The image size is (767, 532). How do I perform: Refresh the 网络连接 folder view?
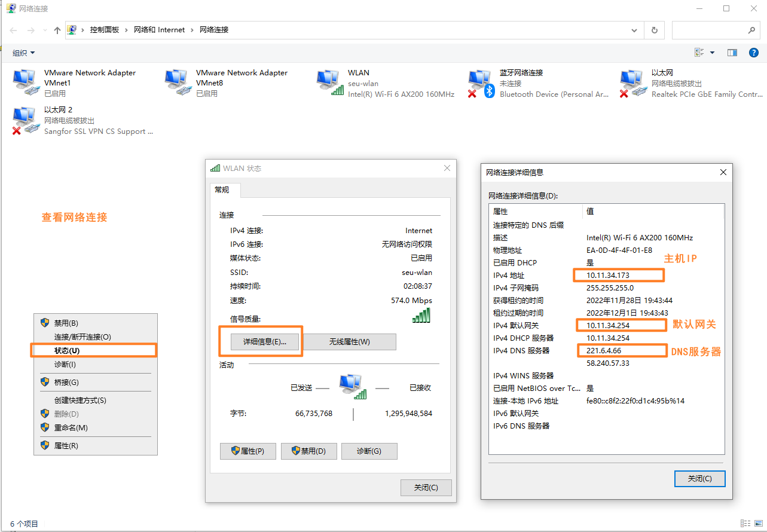(655, 30)
